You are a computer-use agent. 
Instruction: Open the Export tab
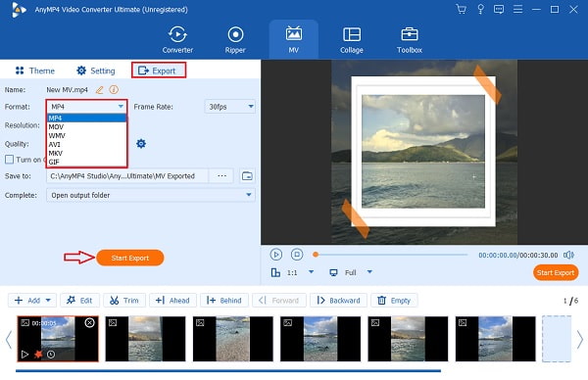pos(159,71)
